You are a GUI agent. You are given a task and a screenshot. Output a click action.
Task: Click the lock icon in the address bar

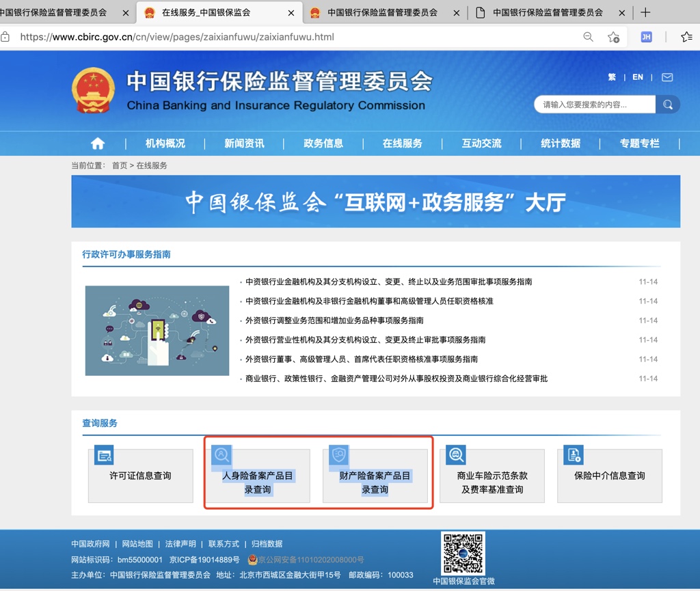(5, 37)
